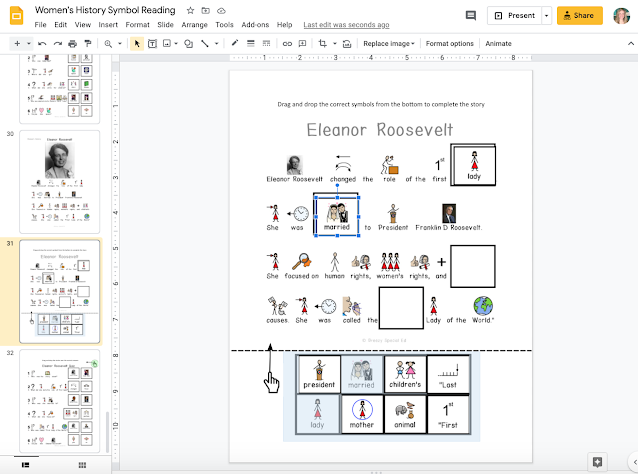Click the filmstrip vertical scrollbar
Screen dimensions: 638x474
(x=107, y=431)
